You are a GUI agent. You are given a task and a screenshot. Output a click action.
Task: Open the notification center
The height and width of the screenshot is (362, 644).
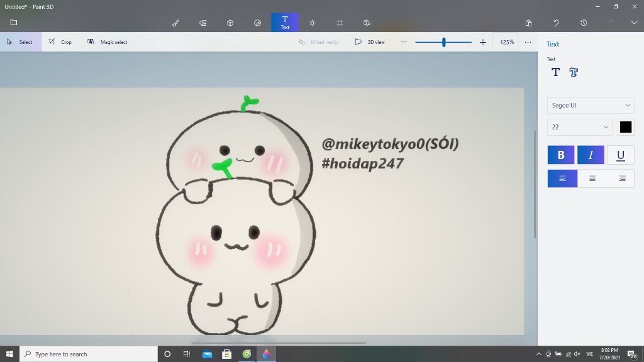(x=632, y=354)
